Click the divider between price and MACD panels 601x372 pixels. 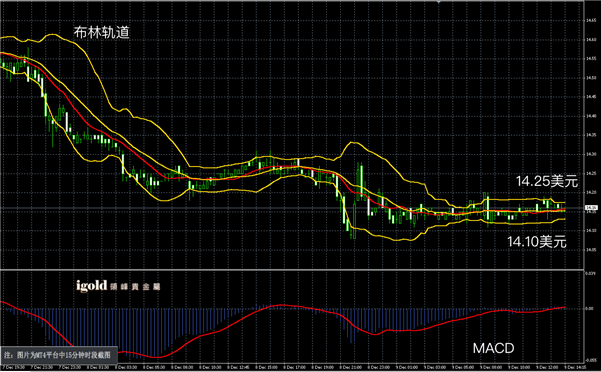pos(292,270)
